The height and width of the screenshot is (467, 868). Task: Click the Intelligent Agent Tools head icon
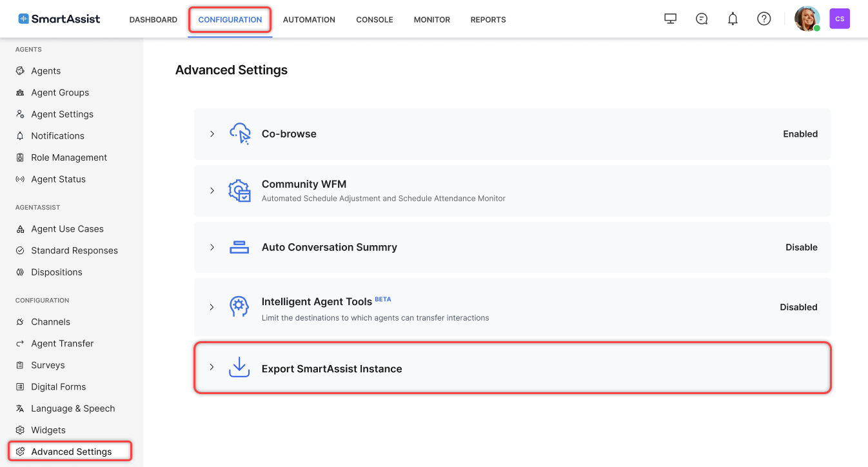click(239, 307)
